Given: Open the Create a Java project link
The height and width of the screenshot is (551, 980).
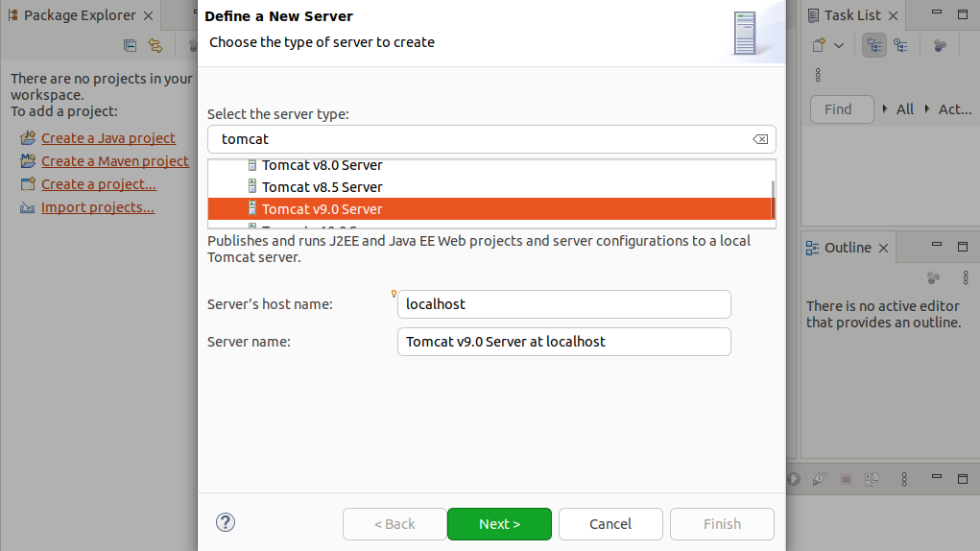Looking at the screenshot, I should (108, 137).
